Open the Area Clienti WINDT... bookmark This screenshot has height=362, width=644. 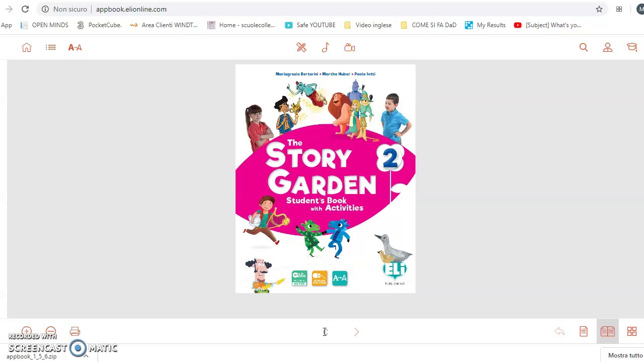pos(164,25)
